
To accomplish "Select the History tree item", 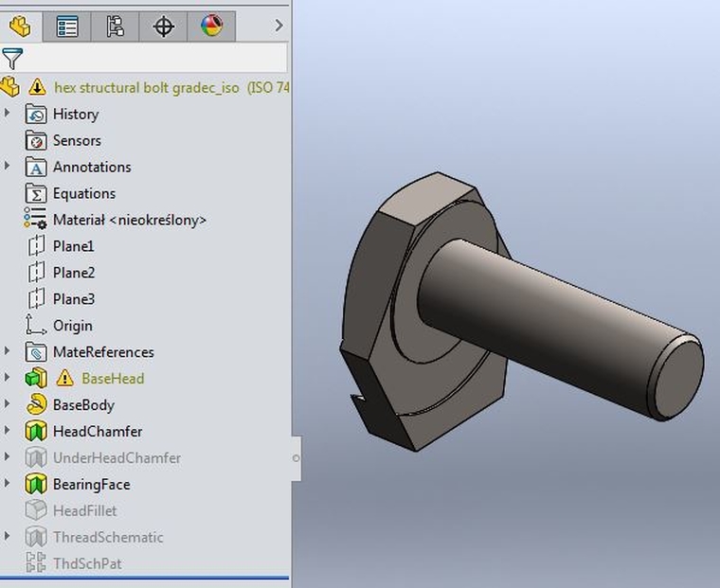I will (x=76, y=114).
